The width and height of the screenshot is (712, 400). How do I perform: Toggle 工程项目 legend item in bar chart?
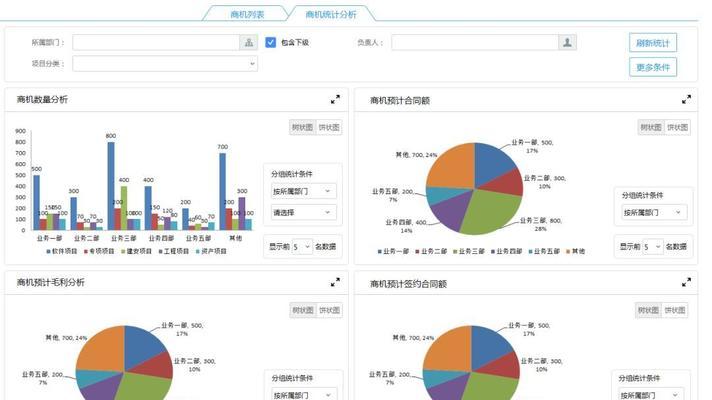pos(173,251)
